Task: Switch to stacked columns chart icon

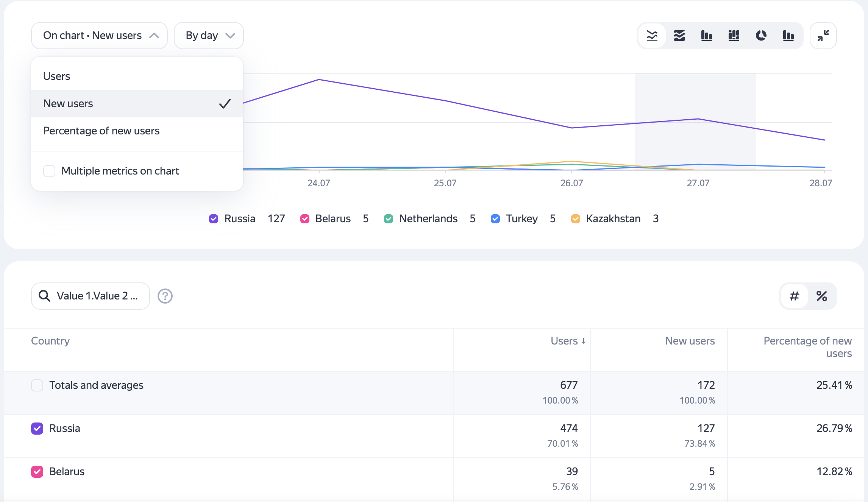Action: click(x=734, y=36)
